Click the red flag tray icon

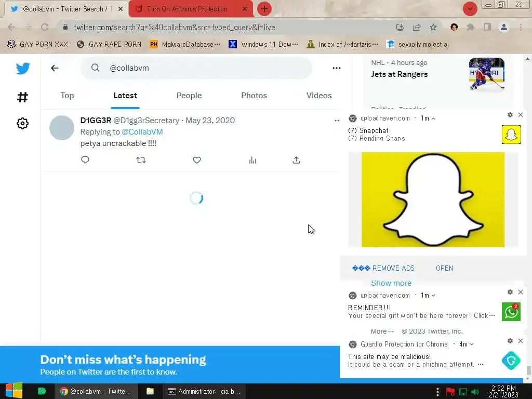[x=450, y=392]
